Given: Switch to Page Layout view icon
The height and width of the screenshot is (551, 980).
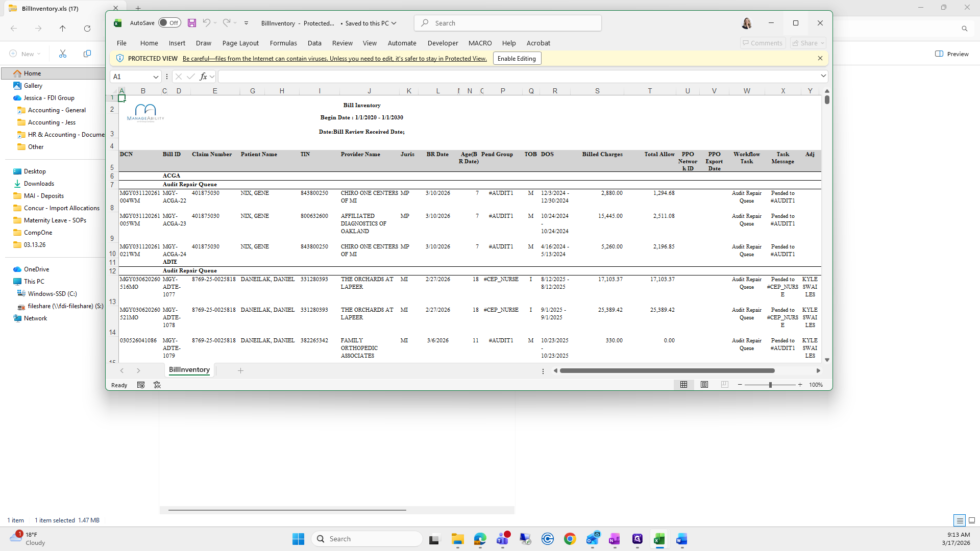Looking at the screenshot, I should (704, 385).
